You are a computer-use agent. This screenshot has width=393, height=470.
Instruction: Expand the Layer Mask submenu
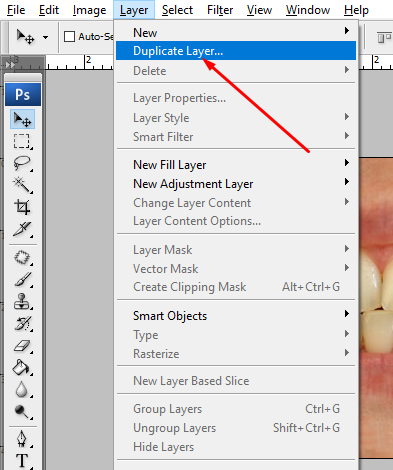236,250
